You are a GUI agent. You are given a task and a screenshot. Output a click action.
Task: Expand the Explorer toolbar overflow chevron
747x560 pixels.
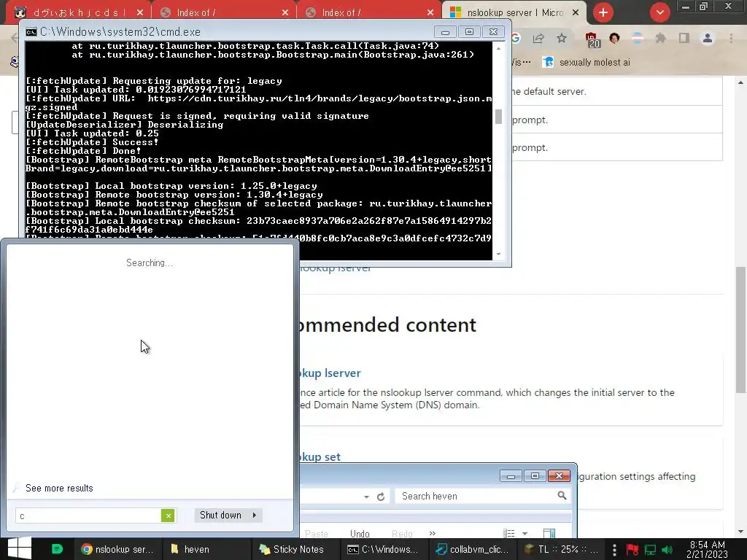[432, 533]
